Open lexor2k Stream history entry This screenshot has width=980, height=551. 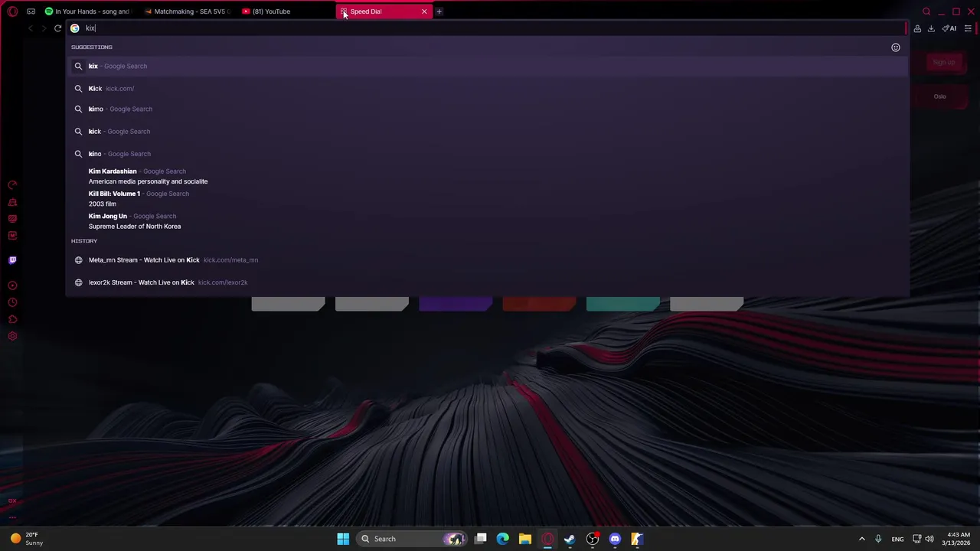[487, 282]
